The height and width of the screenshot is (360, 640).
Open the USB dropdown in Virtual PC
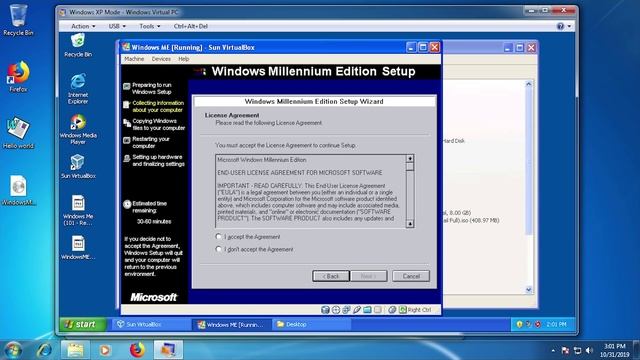[117, 26]
